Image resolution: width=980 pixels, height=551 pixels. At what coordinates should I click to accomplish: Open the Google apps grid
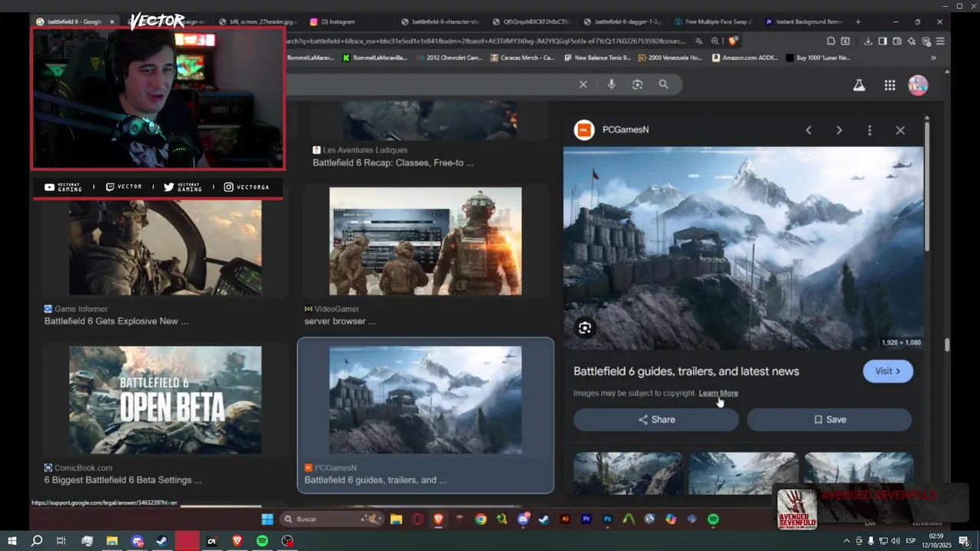(x=890, y=86)
